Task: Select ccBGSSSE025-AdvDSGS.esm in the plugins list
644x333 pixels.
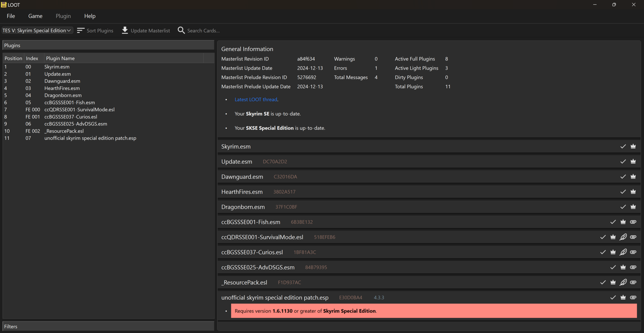Action: pos(108,124)
